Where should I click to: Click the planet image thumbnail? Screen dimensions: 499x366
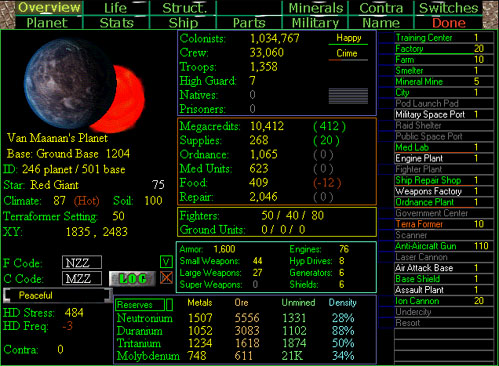(84, 85)
